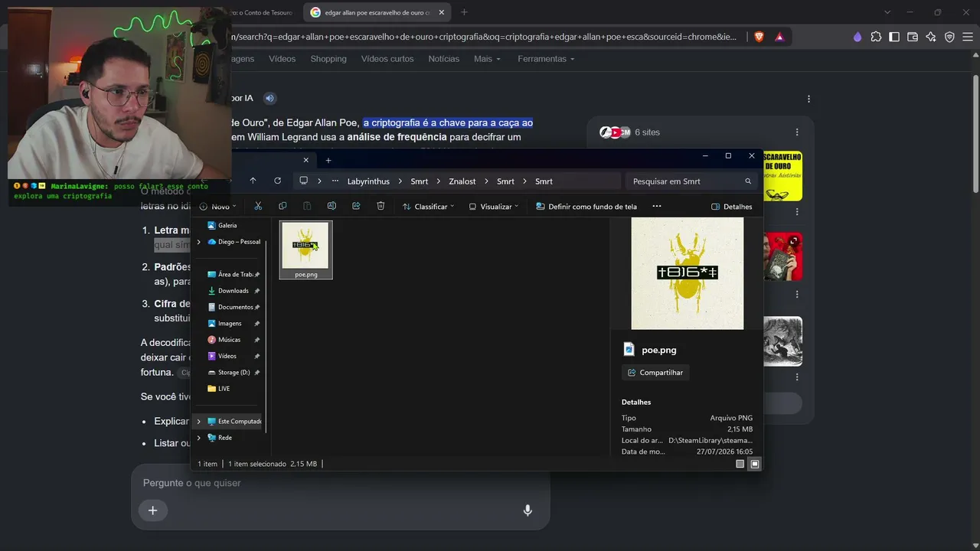Viewport: 980px width, 551px height.
Task: Open Storage (D:) in Explorer sidebar
Action: [234, 373]
